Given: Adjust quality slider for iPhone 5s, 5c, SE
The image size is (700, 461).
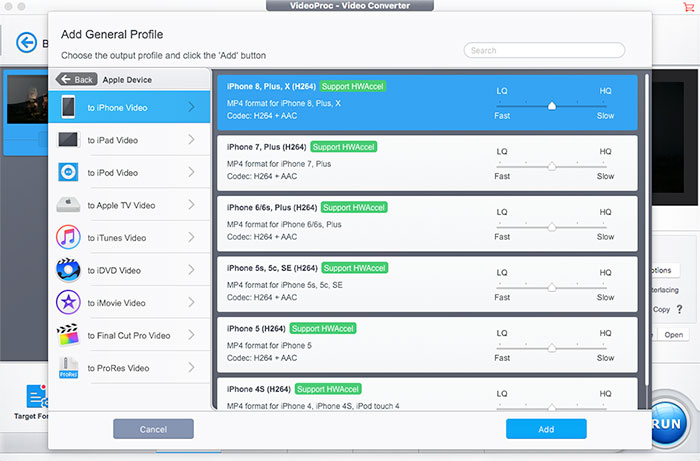Looking at the screenshot, I should coord(552,287).
